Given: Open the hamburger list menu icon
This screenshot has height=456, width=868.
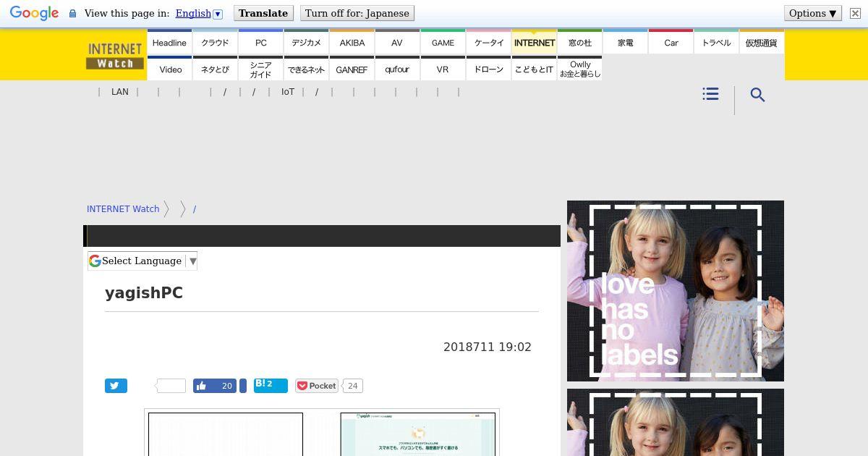Looking at the screenshot, I should (x=710, y=94).
